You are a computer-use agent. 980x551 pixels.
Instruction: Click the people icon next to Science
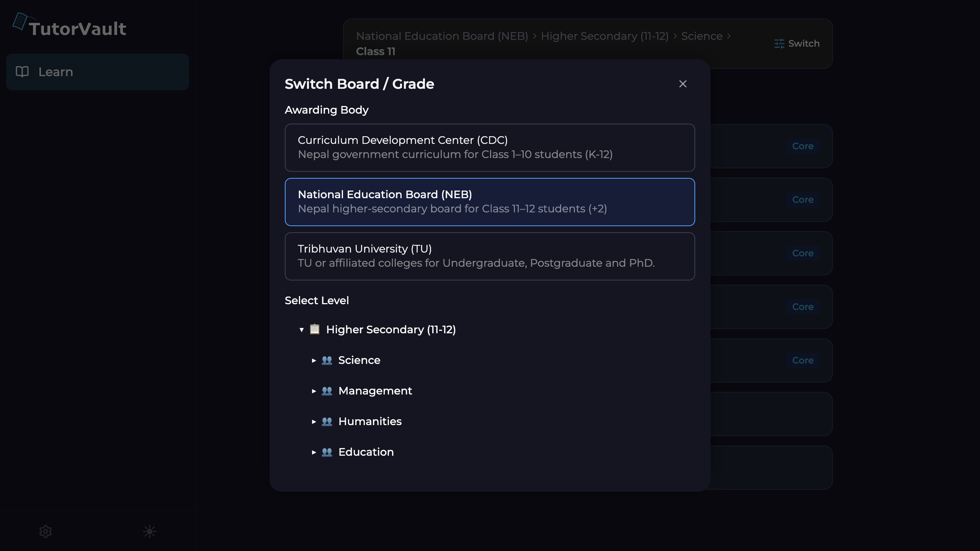pos(327,360)
